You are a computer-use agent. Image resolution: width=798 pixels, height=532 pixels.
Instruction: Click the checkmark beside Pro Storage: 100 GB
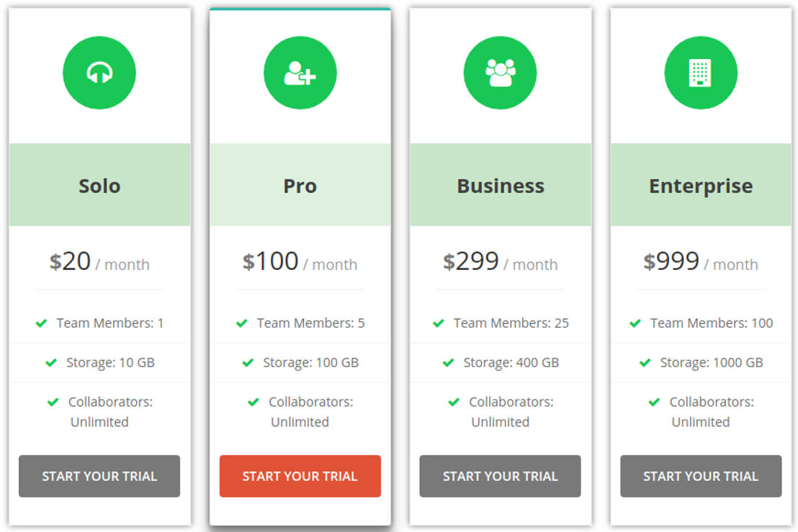pos(248,363)
